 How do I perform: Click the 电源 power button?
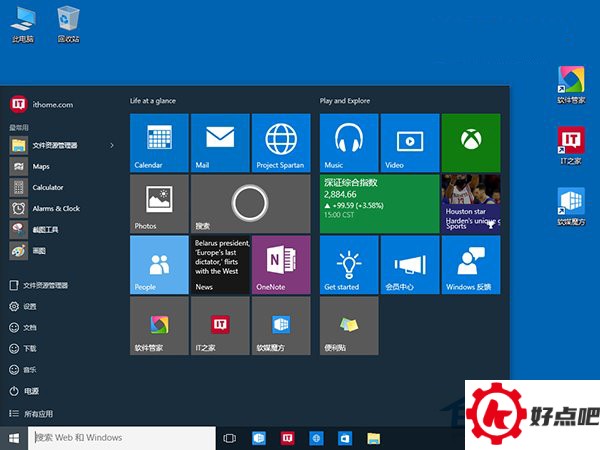point(24,391)
